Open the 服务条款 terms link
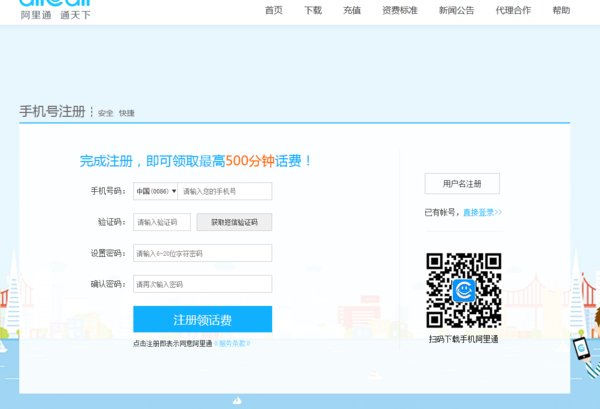Image resolution: width=600 pixels, height=409 pixels. (232, 344)
